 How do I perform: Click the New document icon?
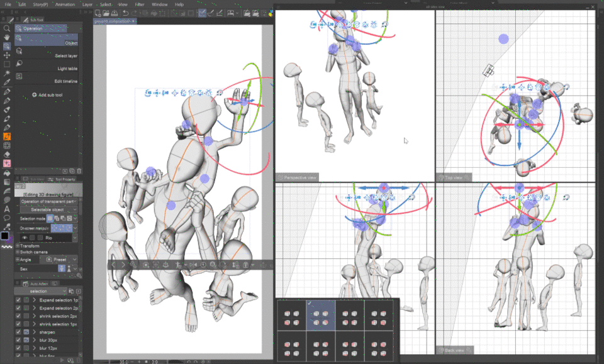coord(98,13)
